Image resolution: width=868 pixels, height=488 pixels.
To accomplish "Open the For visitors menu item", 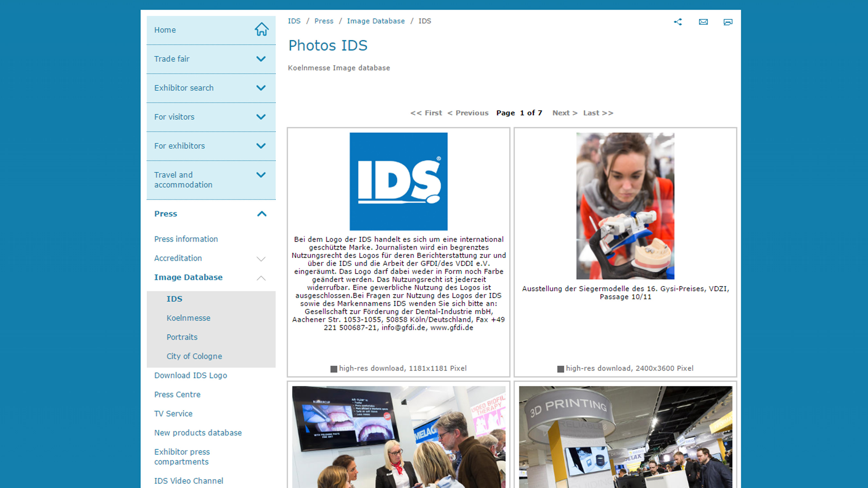I will click(x=174, y=117).
